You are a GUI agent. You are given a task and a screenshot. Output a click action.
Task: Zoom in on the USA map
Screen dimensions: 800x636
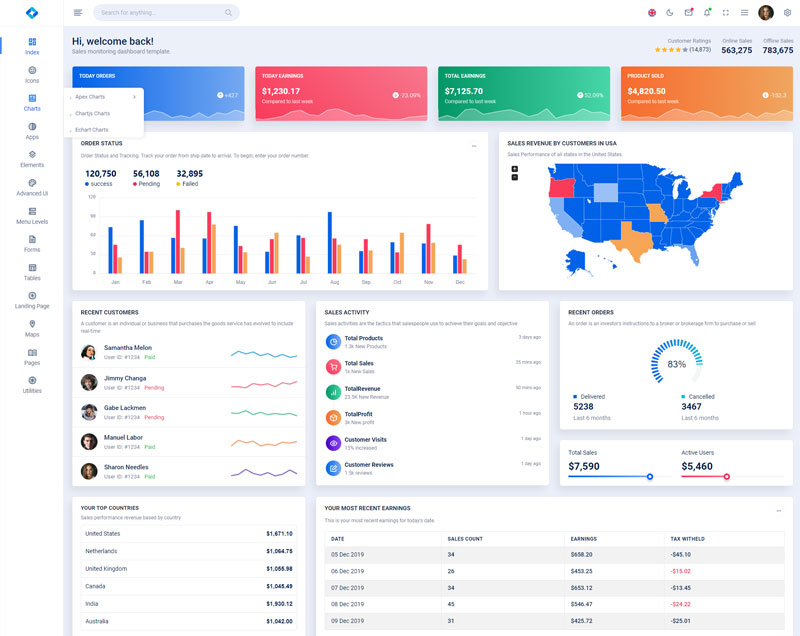coord(515,169)
